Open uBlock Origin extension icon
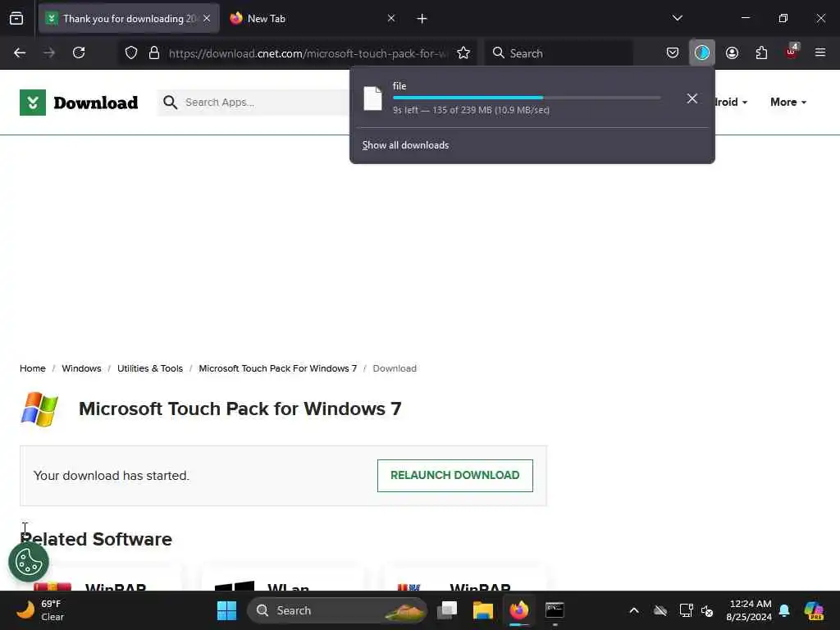840x630 pixels. (792, 52)
